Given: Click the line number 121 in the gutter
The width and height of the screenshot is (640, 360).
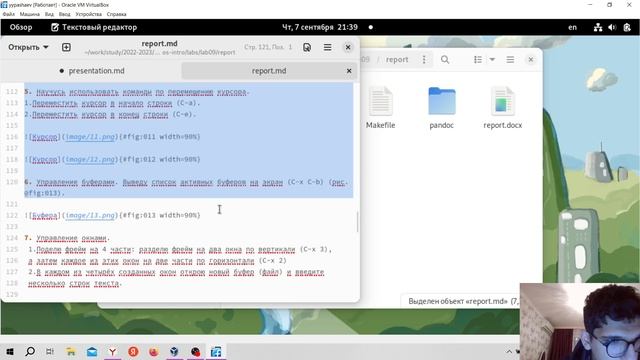Looking at the screenshot, I should (x=12, y=204).
